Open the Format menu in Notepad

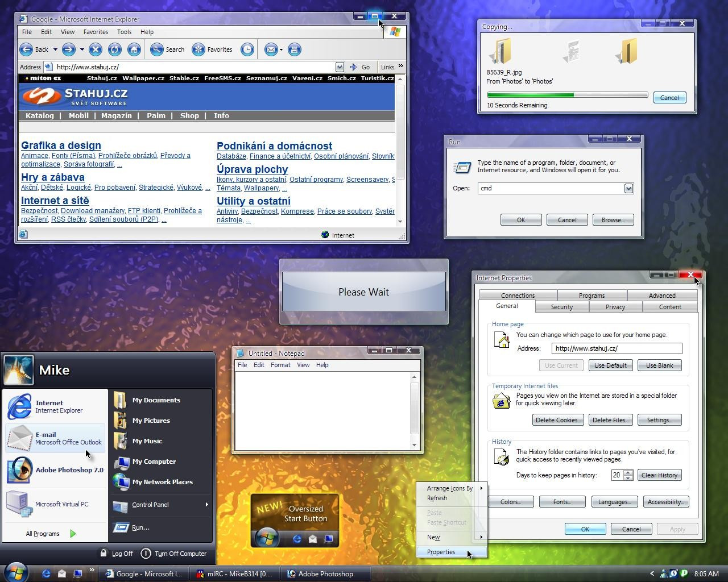pos(280,365)
